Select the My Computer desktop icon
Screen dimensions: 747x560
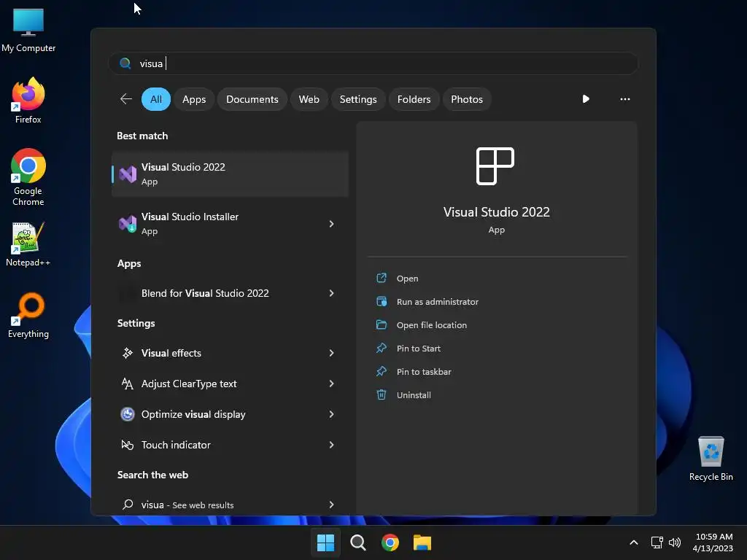tap(28, 29)
